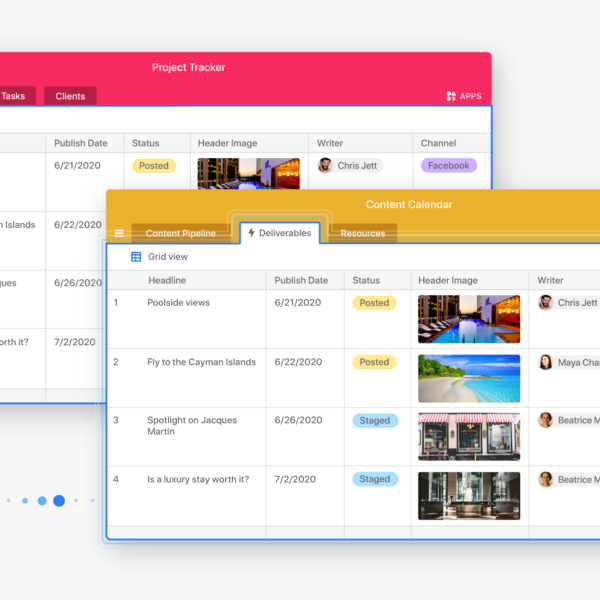Click the Content Calendar title
Image resolution: width=600 pixels, height=600 pixels.
pos(409,204)
